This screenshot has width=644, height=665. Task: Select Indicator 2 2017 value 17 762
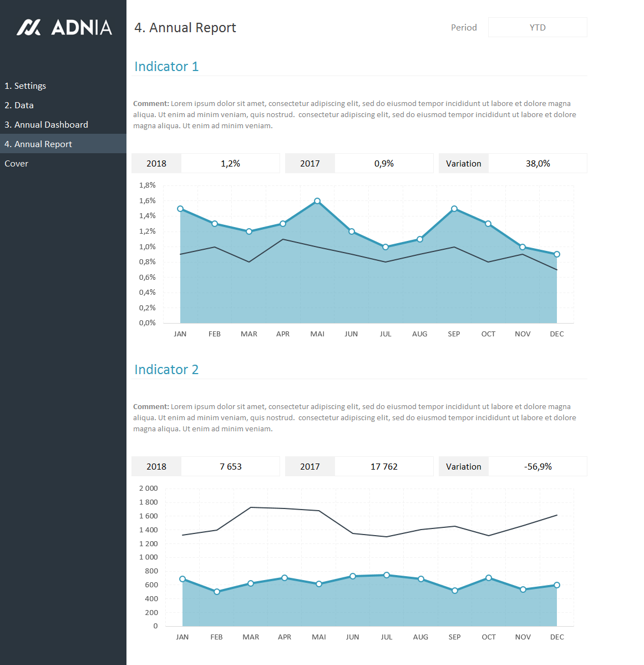[x=384, y=467]
